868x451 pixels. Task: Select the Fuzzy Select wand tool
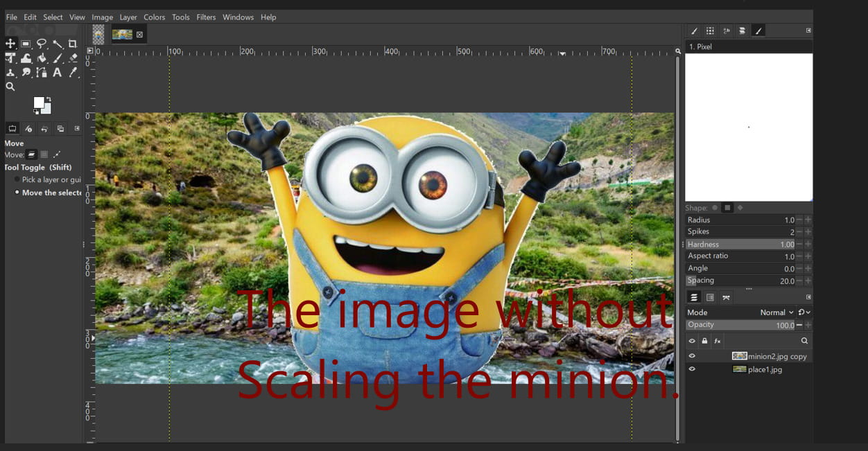pos(58,44)
